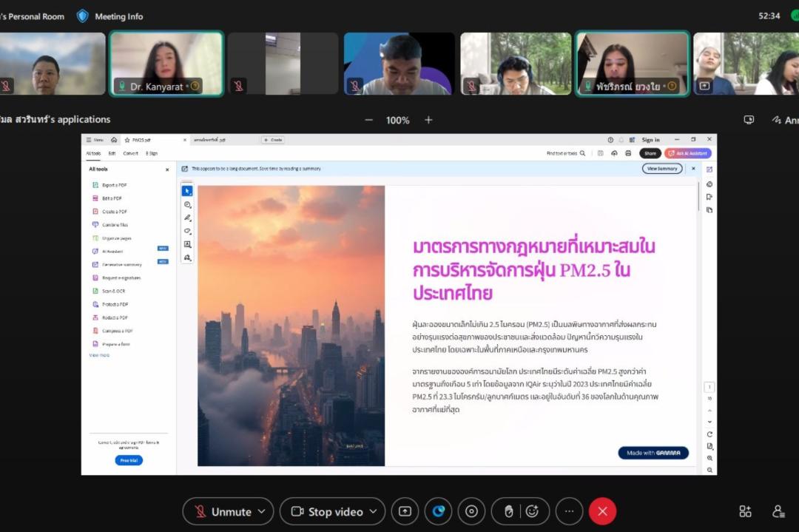Open video options arrow beside Stop video
This screenshot has width=799, height=532.
pyautogui.click(x=374, y=511)
